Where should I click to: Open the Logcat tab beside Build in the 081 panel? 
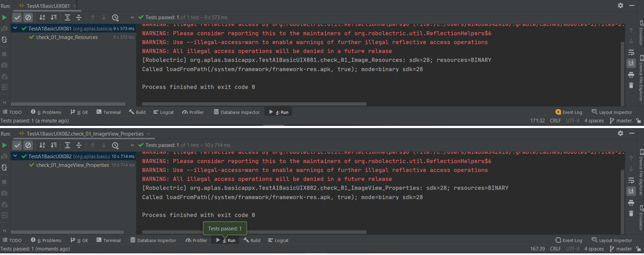coord(163,112)
